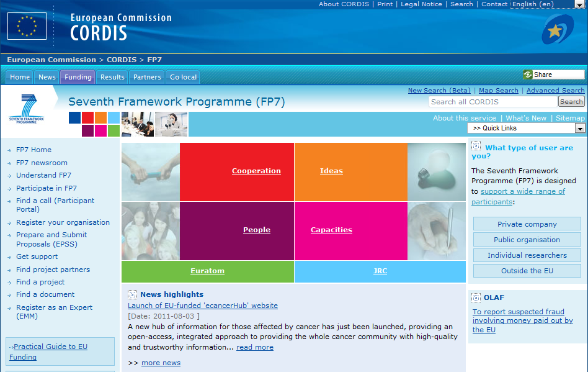The image size is (588, 372).
Task: Click the arrow bullet beside Find a document
Action: (9, 295)
